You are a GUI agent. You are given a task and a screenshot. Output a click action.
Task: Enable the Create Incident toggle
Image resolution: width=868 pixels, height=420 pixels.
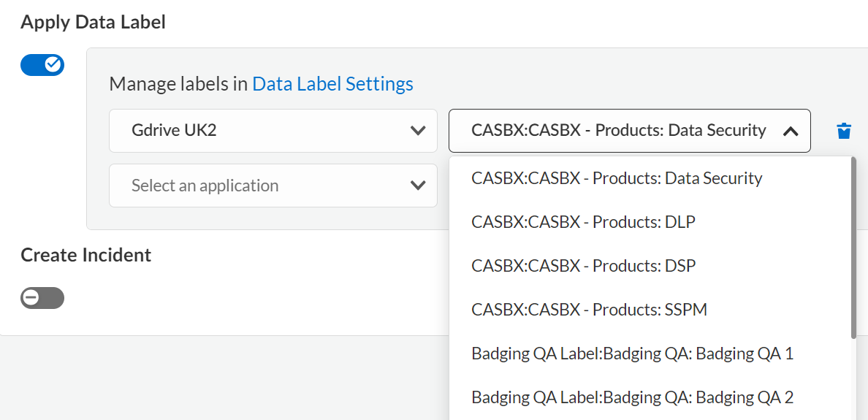42,298
